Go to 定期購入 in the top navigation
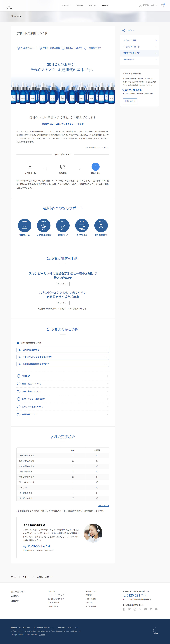Screen dimensions: 170x644 (80, 5)
